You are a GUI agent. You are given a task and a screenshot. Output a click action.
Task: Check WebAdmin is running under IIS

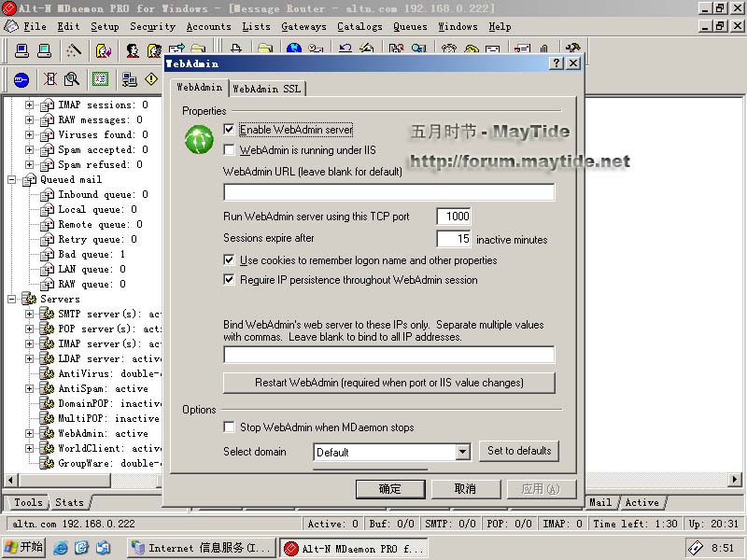click(x=230, y=149)
